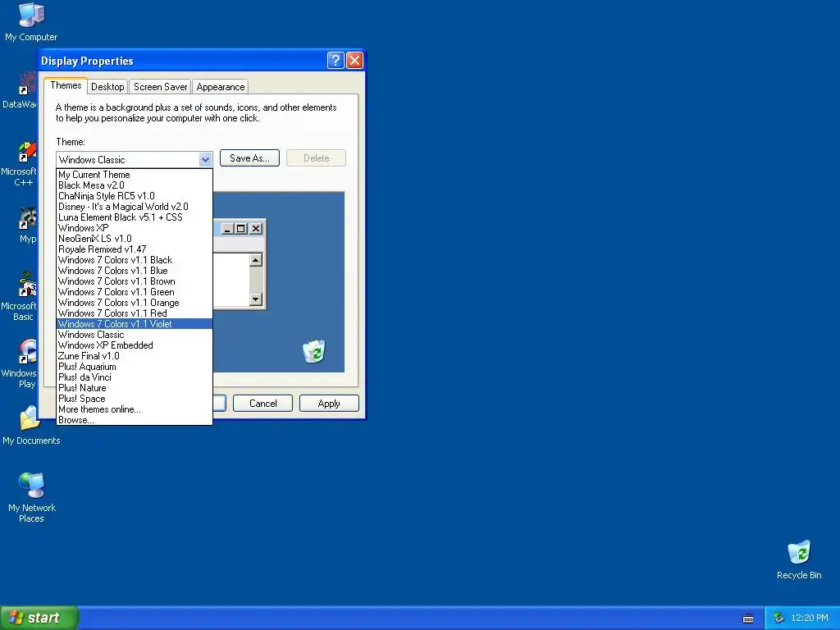Click the keyboard icon in the taskbar
This screenshot has height=630, width=840.
click(748, 619)
